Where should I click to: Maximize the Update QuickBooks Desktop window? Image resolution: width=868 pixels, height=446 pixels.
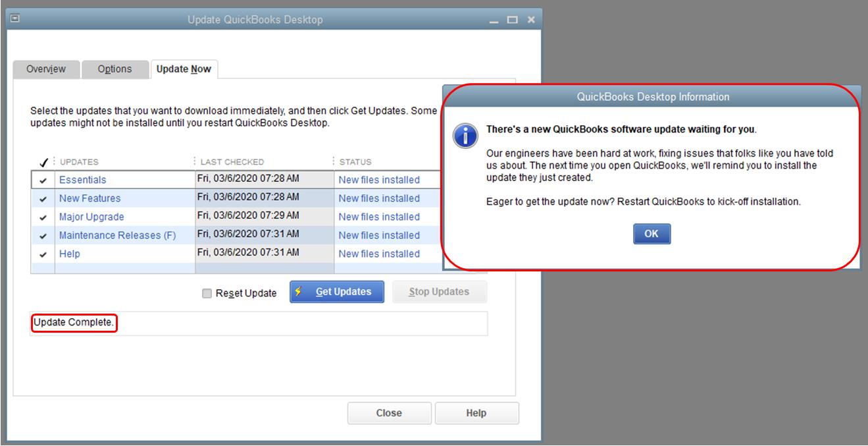tap(513, 20)
